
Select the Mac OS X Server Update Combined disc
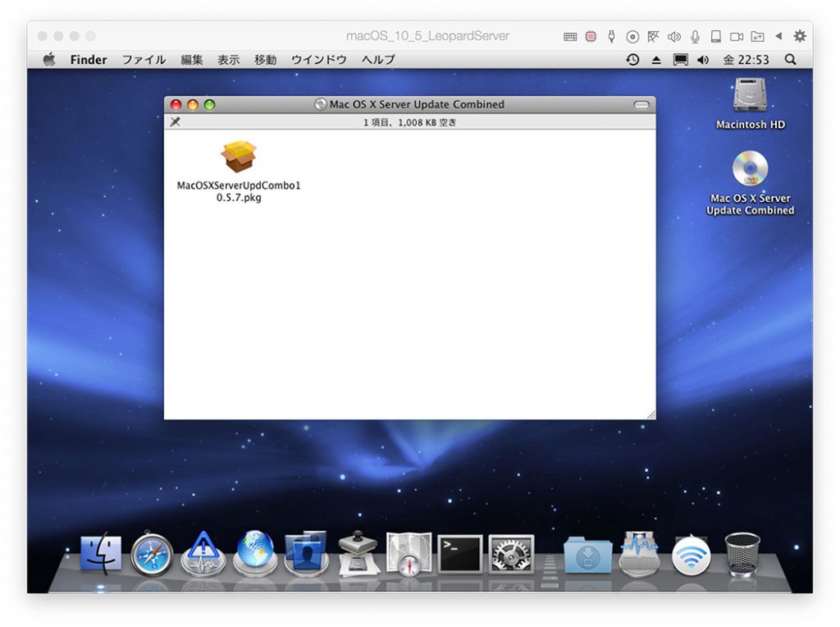(750, 168)
